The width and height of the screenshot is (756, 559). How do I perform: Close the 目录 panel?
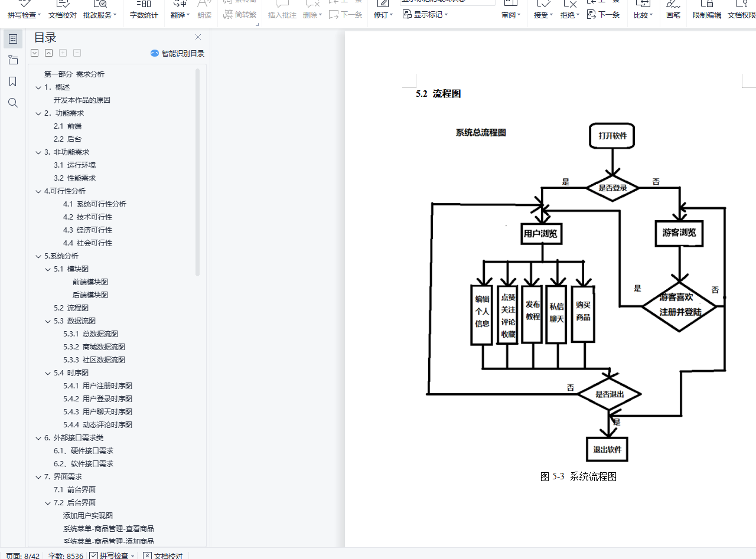[198, 37]
